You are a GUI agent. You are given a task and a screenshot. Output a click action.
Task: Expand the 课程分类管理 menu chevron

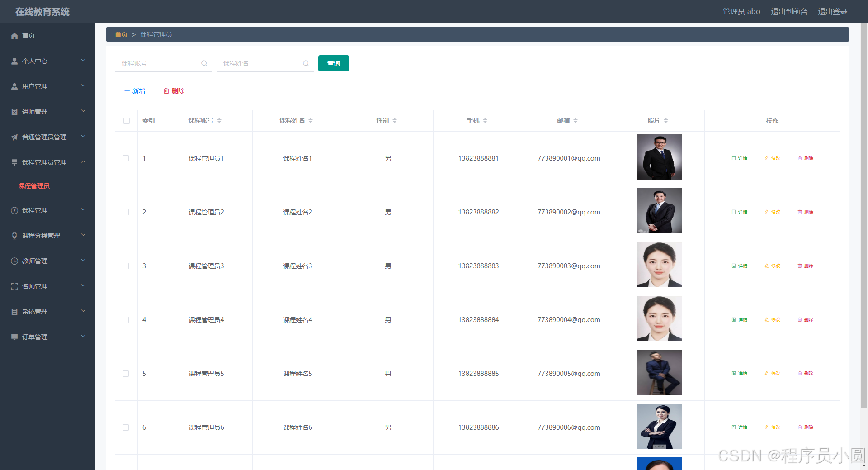pos(83,235)
